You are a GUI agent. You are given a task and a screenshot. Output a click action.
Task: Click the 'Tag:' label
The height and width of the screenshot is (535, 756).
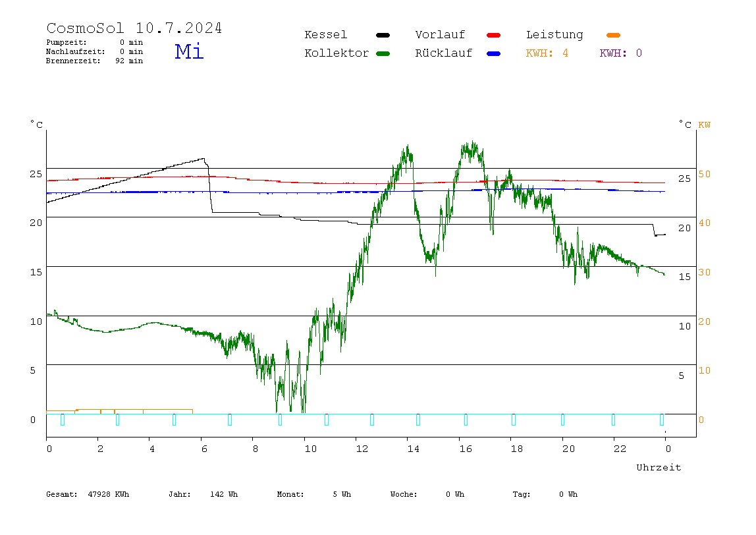[521, 494]
